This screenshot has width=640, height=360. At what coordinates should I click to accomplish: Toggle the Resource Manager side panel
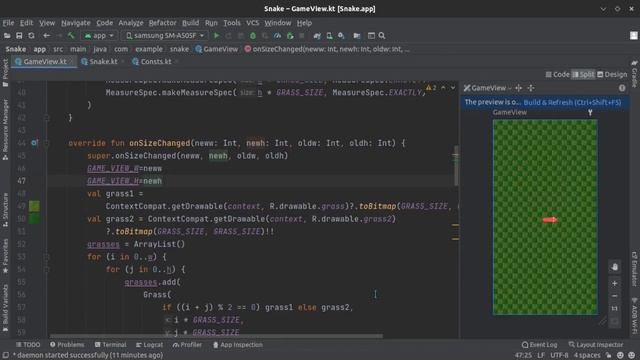5,130
